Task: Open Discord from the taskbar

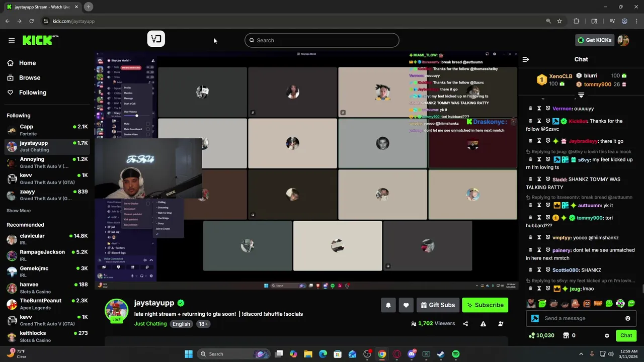Action: pyautogui.click(x=412, y=354)
